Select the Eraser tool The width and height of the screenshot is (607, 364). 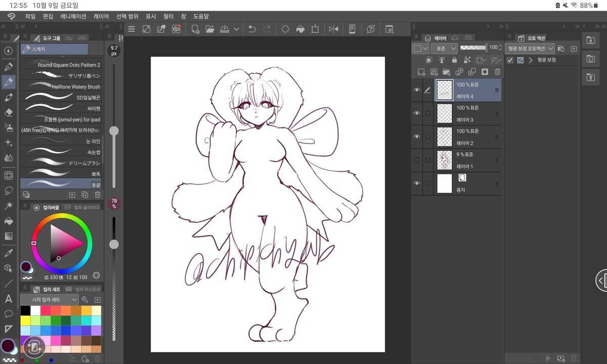pos(8,112)
